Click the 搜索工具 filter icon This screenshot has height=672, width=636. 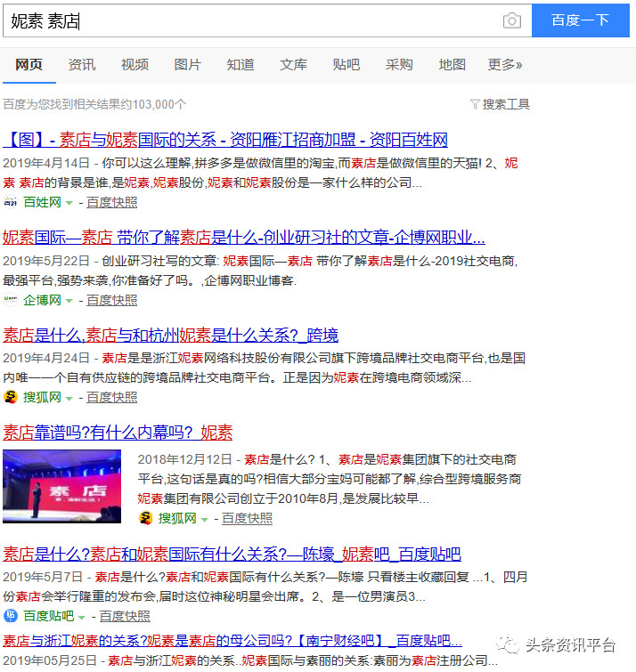coord(475,105)
